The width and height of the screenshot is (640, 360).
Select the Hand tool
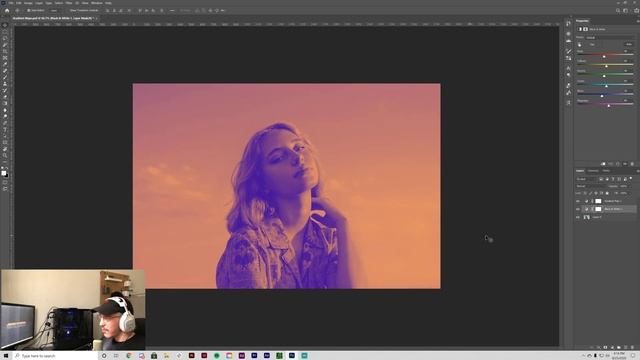pos(5,149)
